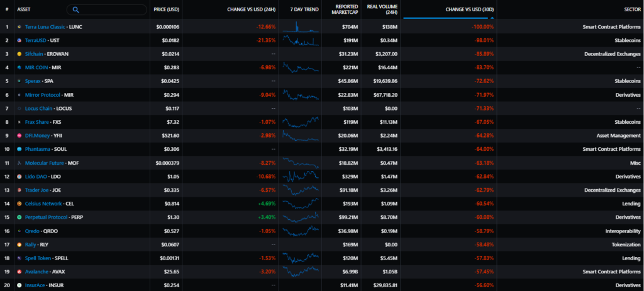
Task: Open the Frax Share asset link
Action: pyautogui.click(x=37, y=122)
